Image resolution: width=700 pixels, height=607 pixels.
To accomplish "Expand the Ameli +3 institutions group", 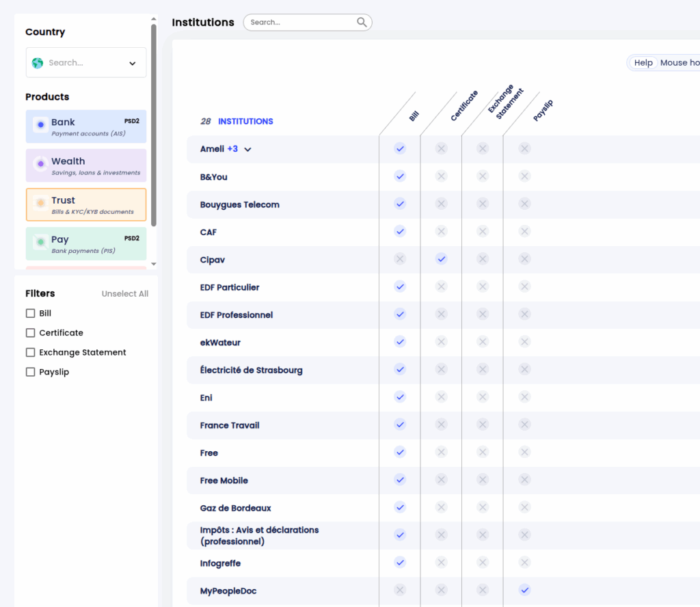I will [247, 149].
